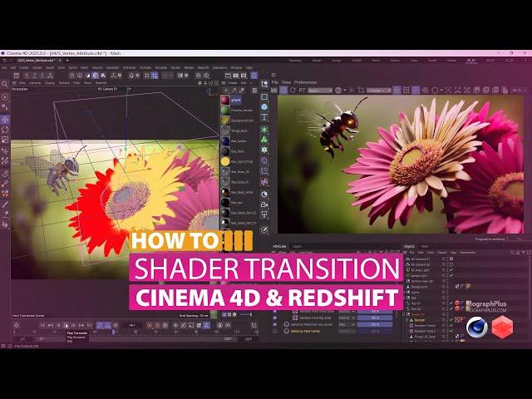
Task: Open the Render menu in menu bar
Action: pos(189,68)
